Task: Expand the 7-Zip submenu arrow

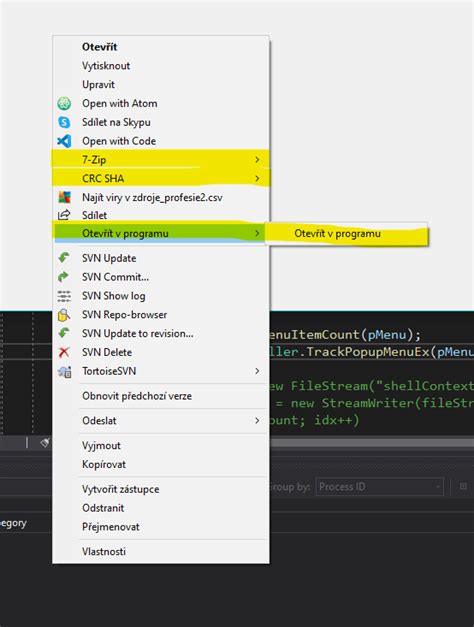Action: coord(257,160)
